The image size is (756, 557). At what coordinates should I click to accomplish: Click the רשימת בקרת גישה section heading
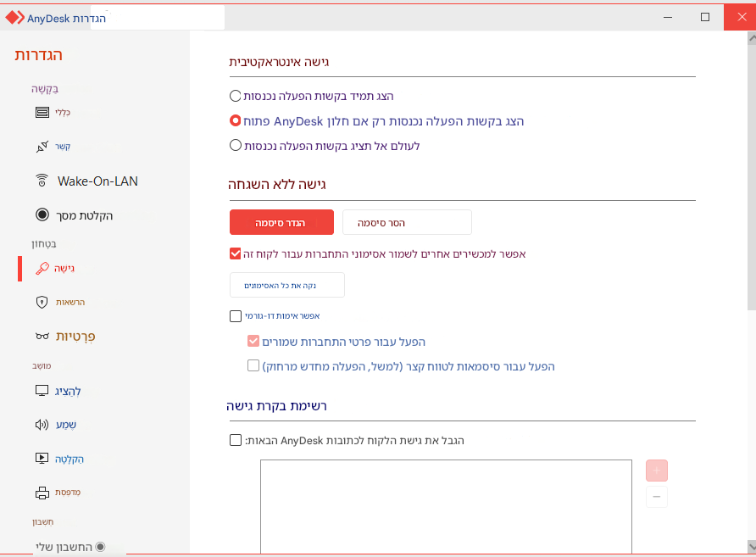pyautogui.click(x=277, y=406)
